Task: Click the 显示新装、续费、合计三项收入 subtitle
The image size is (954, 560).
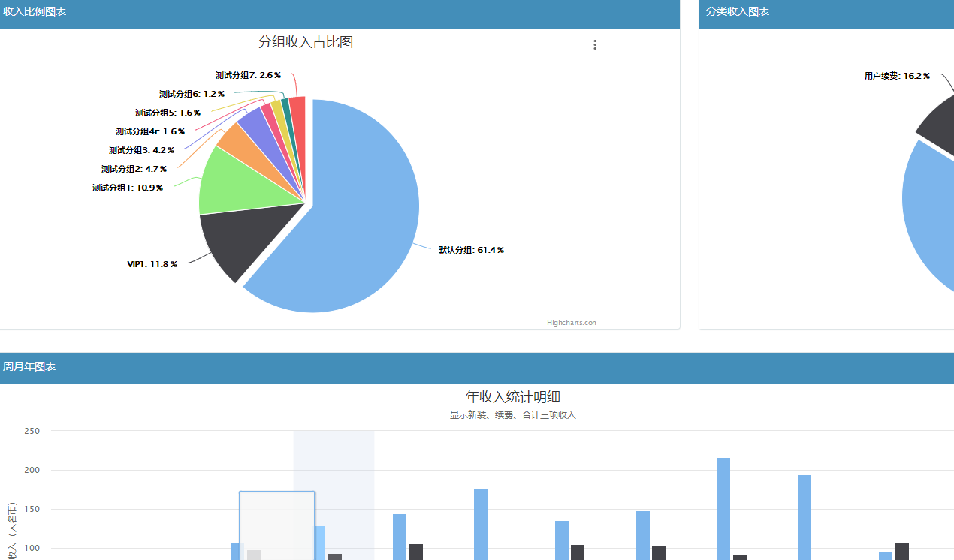Action: click(x=513, y=414)
